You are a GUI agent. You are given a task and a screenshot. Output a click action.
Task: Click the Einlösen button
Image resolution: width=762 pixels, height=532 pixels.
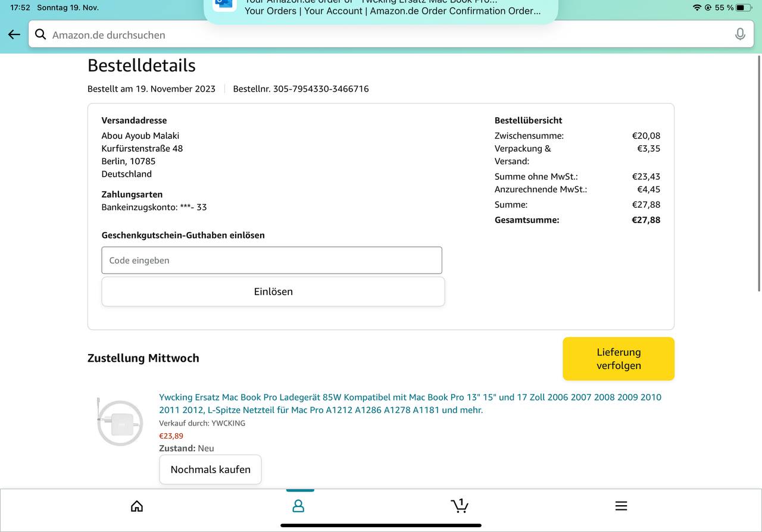click(x=273, y=292)
